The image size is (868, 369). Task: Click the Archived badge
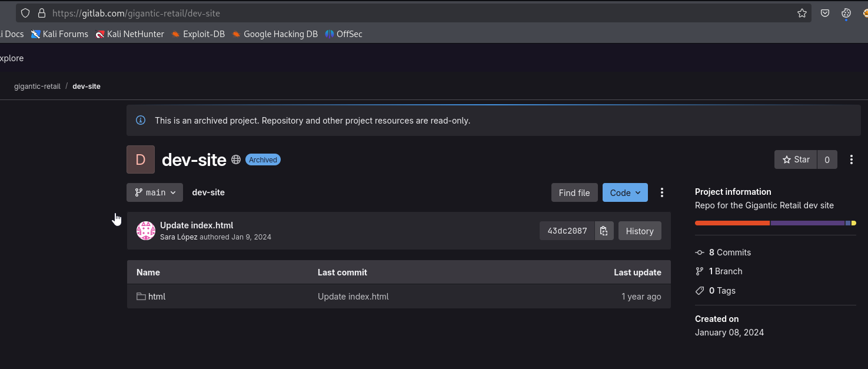tap(263, 159)
